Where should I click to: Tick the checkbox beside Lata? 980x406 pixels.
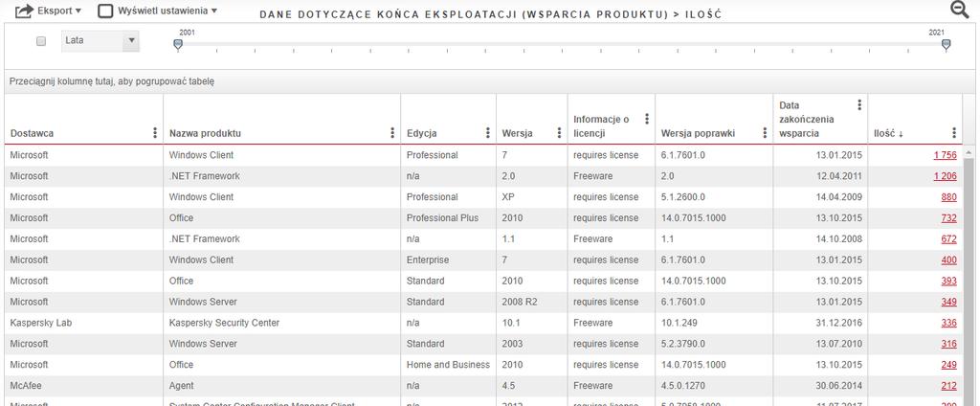[x=41, y=41]
